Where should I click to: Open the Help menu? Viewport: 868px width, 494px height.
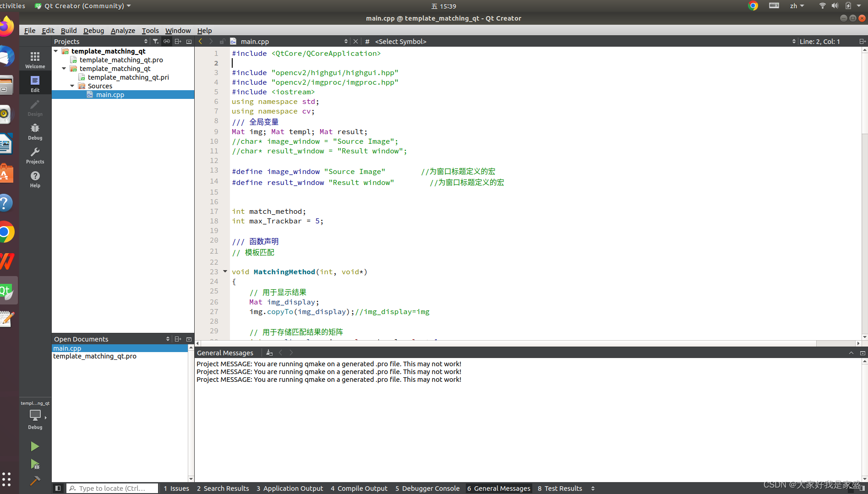tap(204, 30)
